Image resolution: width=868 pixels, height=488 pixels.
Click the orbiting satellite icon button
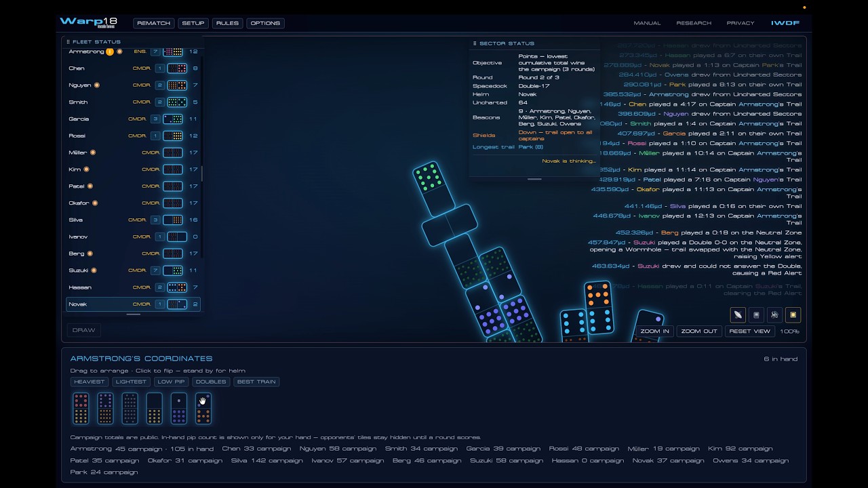(774, 314)
